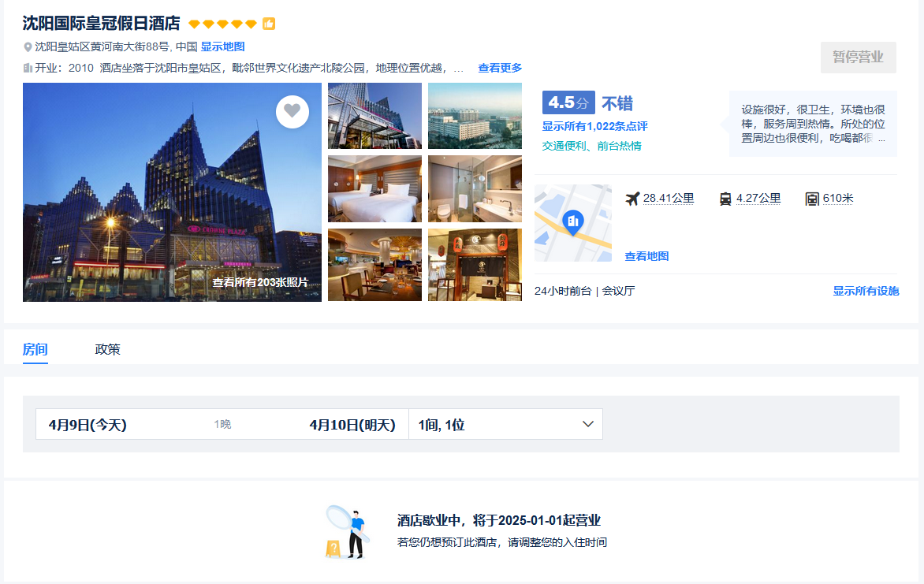Screen dimensions: 924x584
Task: Click the subway distance icon near 610米
Action: pyautogui.click(x=811, y=199)
